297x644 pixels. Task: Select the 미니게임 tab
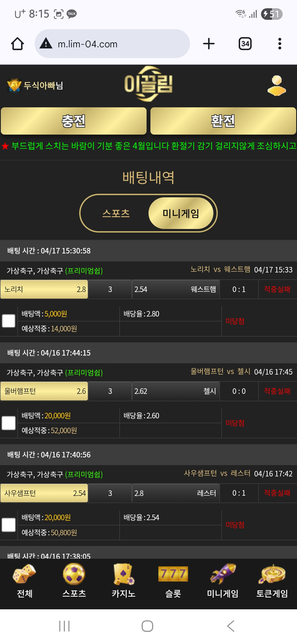[181, 213]
